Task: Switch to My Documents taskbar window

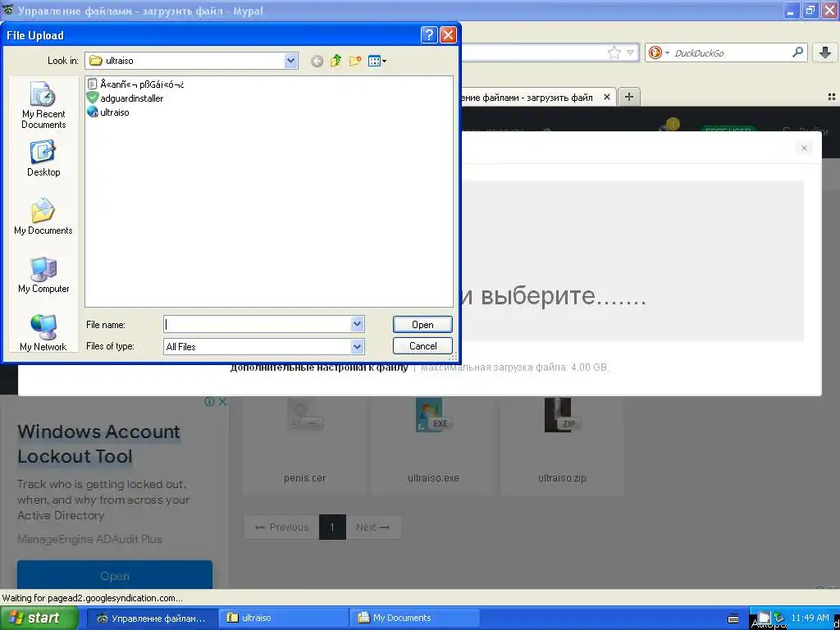Action: [x=415, y=619]
